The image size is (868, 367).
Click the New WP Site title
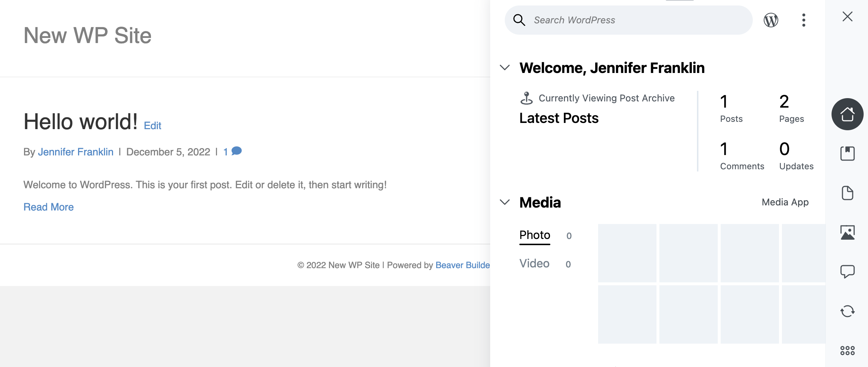[88, 35]
